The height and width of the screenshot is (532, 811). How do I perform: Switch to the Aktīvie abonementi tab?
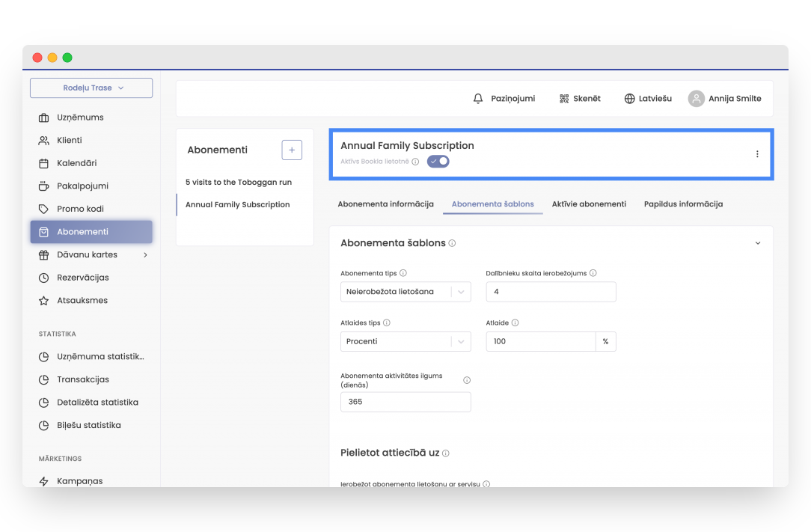coord(589,204)
